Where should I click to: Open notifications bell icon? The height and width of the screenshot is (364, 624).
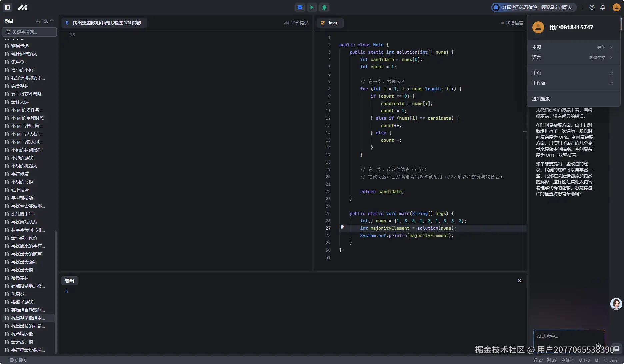click(x=603, y=7)
